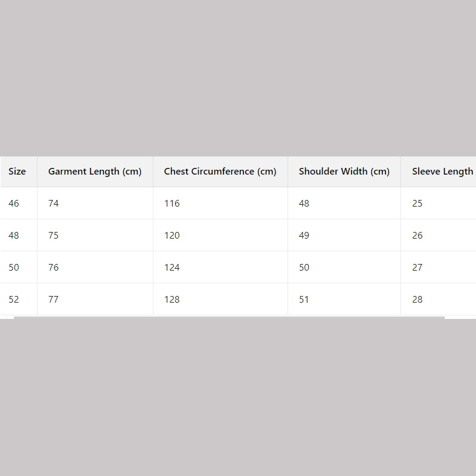Image resolution: width=476 pixels, height=476 pixels.
Task: Select garment length value 77
Action: click(54, 300)
